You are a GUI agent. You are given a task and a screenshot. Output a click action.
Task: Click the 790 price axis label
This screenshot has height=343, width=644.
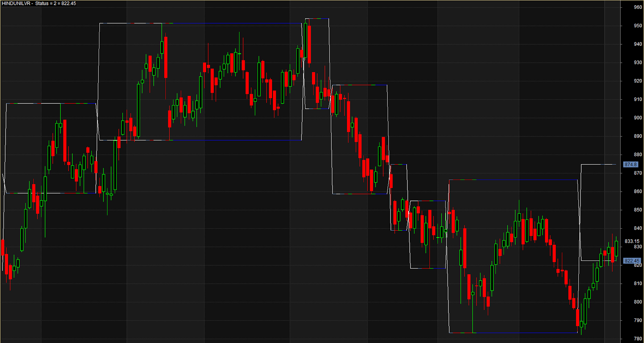click(x=638, y=320)
